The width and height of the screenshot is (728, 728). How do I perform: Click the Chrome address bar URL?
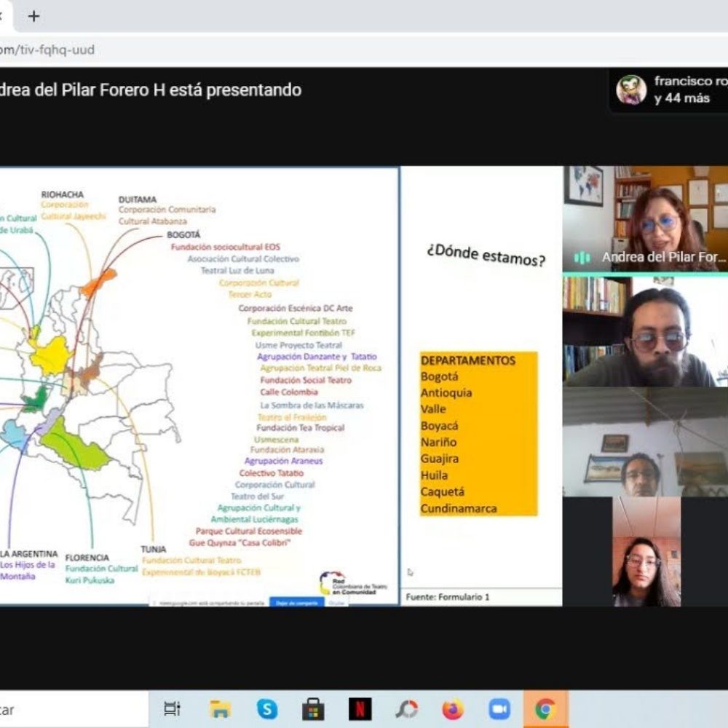47,50
